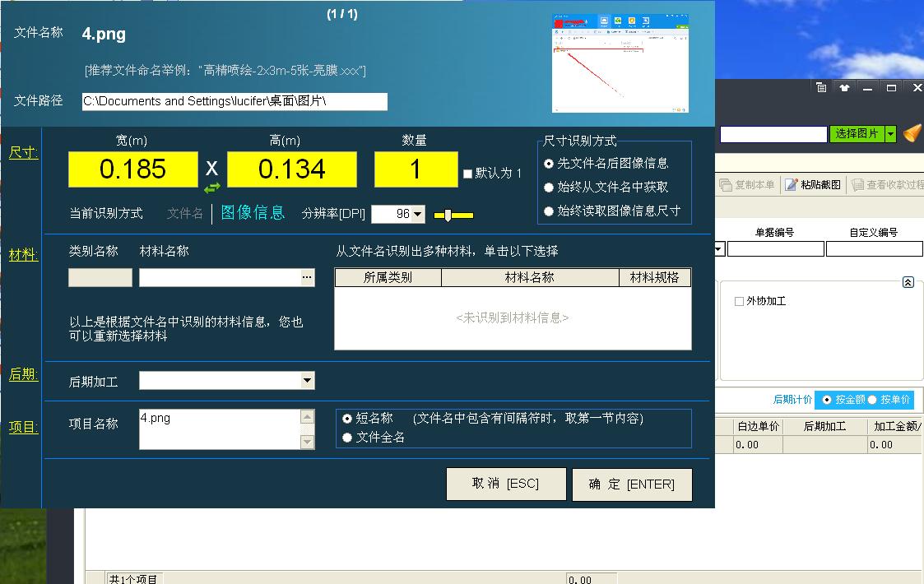Click the shirt skin-theme icon in title bar
This screenshot has height=584, width=924.
[x=844, y=87]
